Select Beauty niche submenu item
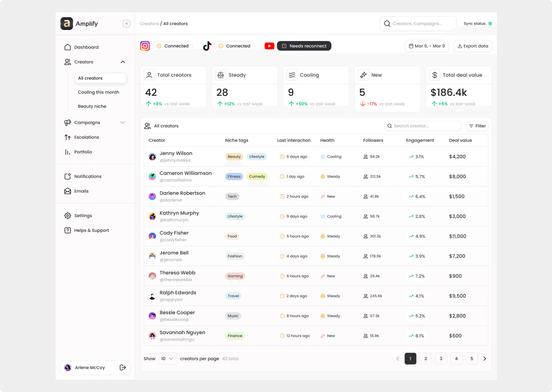Image resolution: width=552 pixels, height=392 pixels. [x=92, y=106]
